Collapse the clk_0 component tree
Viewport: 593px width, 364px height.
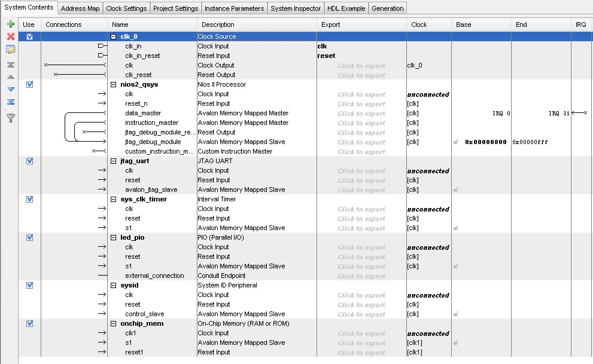[x=113, y=36]
